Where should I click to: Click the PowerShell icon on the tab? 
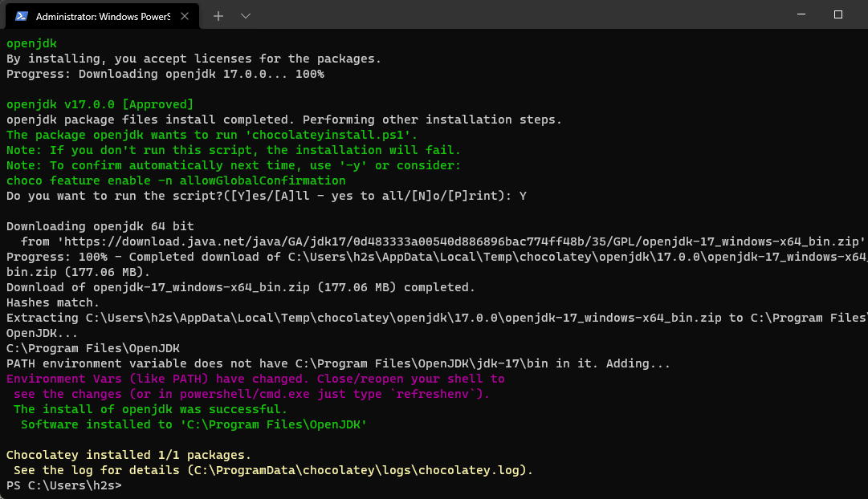point(20,15)
